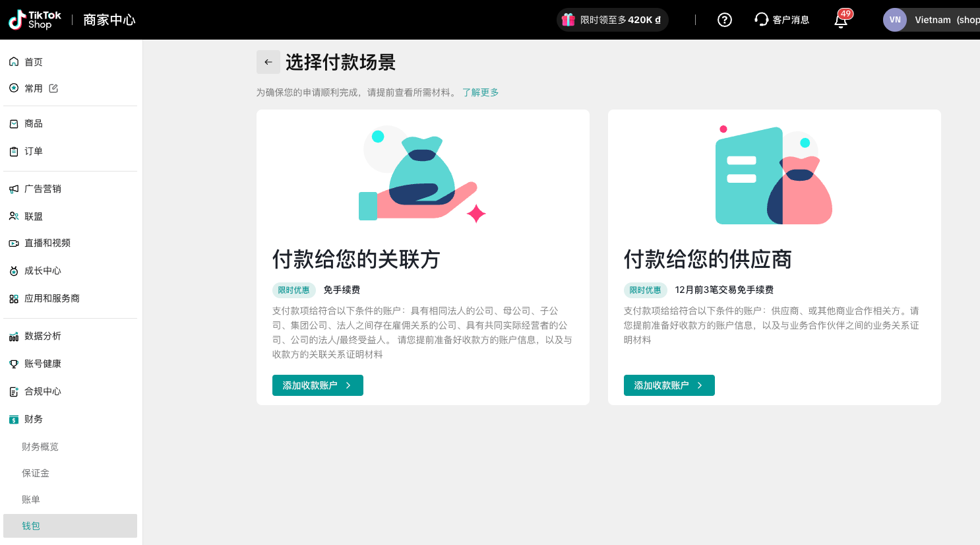The width and height of the screenshot is (980, 545).
Task: Open notifications bell with 49 badge
Action: pyautogui.click(x=841, y=20)
